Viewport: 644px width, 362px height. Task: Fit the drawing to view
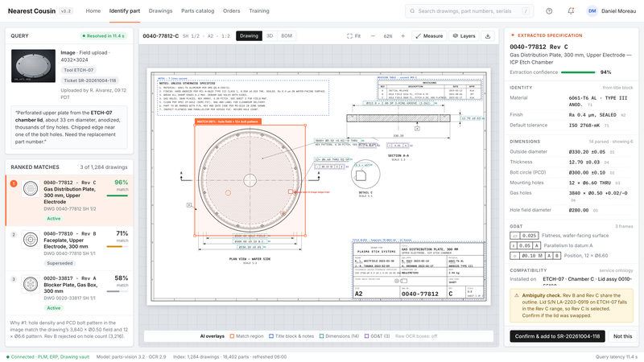pyautogui.click(x=353, y=36)
